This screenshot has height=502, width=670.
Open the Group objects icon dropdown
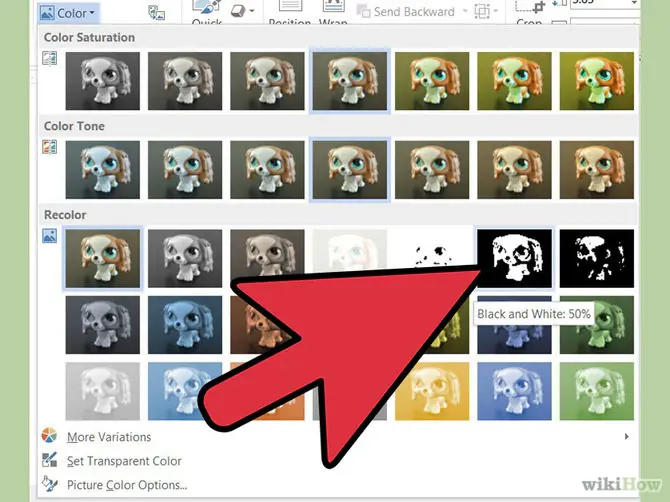coord(486,12)
